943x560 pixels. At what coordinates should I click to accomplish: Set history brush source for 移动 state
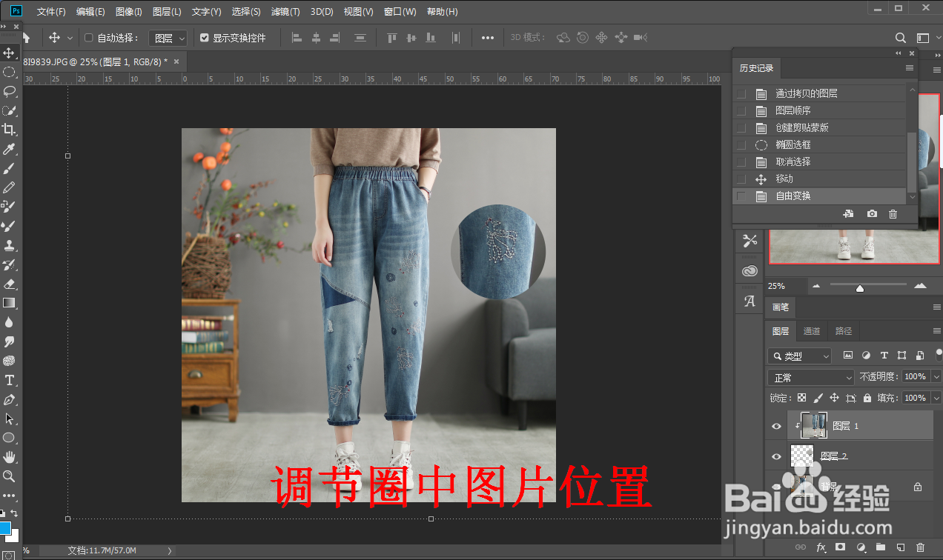coord(741,179)
